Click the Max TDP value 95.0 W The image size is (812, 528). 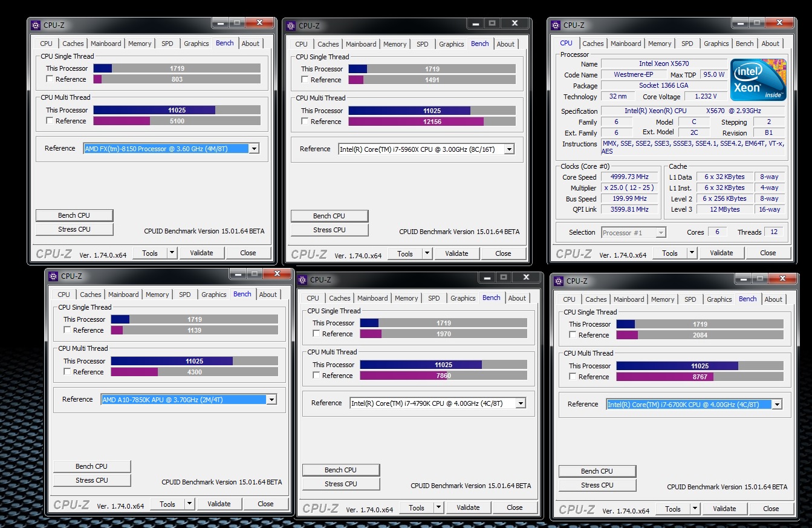(713, 74)
